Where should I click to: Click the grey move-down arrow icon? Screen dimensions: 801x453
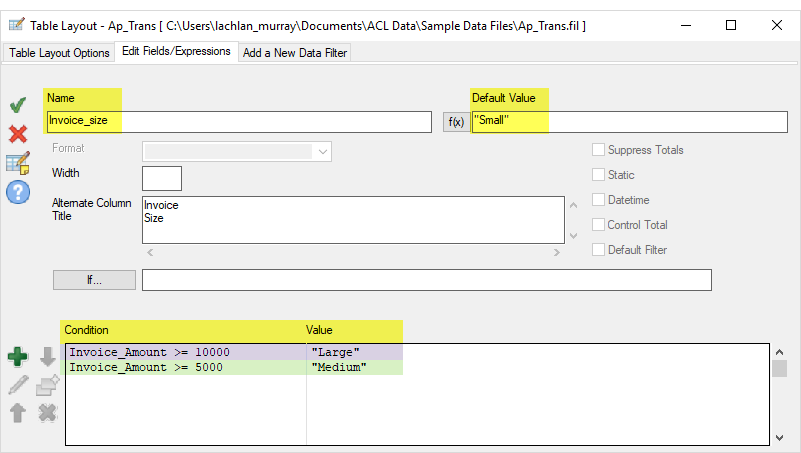47,356
